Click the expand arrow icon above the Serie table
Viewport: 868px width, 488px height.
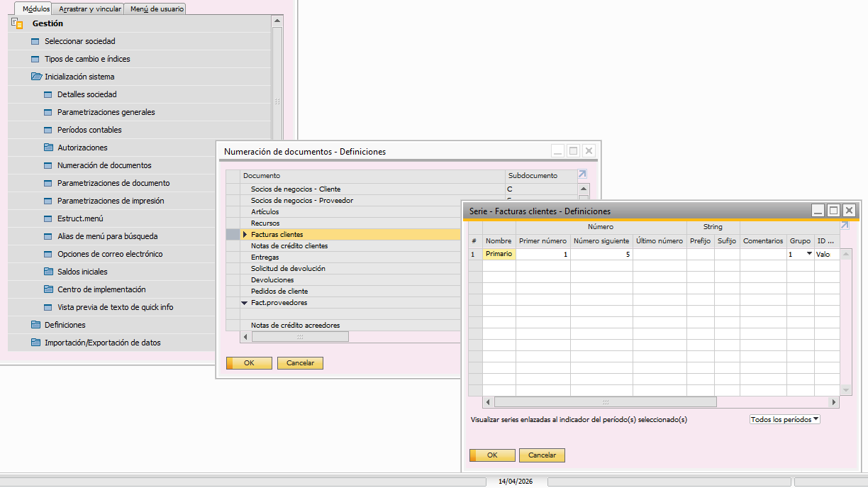tap(844, 226)
